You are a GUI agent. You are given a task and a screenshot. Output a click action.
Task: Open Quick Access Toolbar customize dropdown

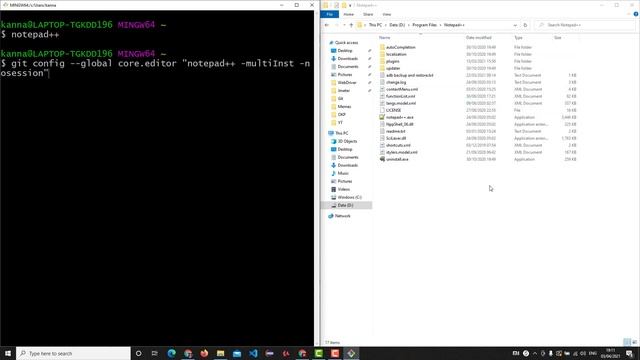tap(350, 5)
